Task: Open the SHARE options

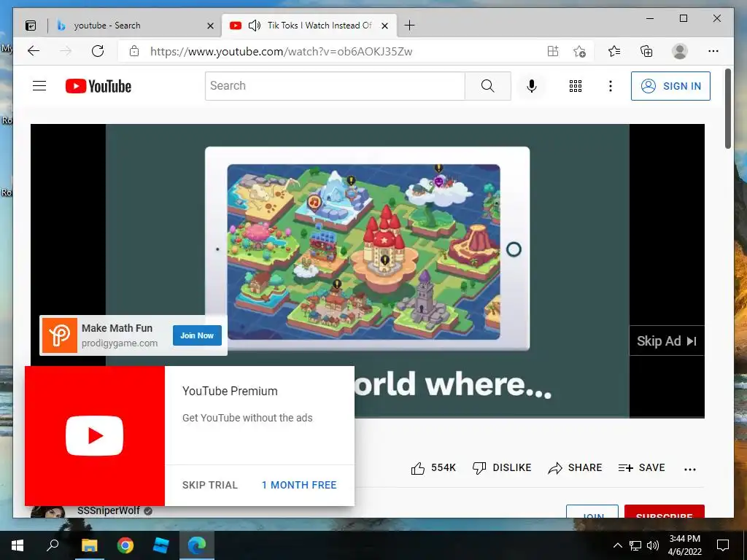Action: click(x=575, y=467)
